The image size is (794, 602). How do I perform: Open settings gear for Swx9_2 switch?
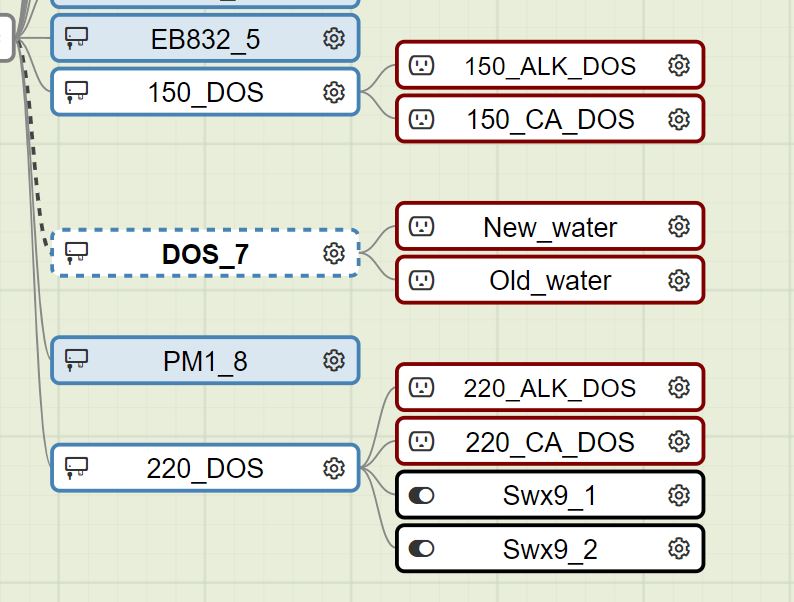tap(679, 549)
